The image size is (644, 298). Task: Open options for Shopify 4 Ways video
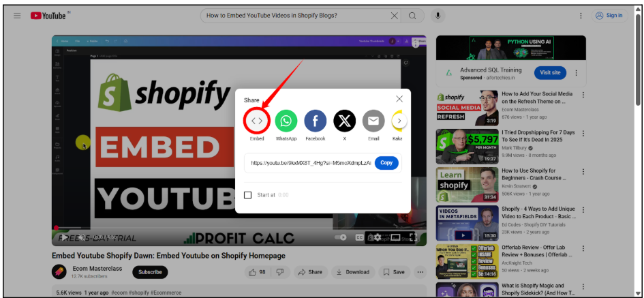click(x=583, y=210)
